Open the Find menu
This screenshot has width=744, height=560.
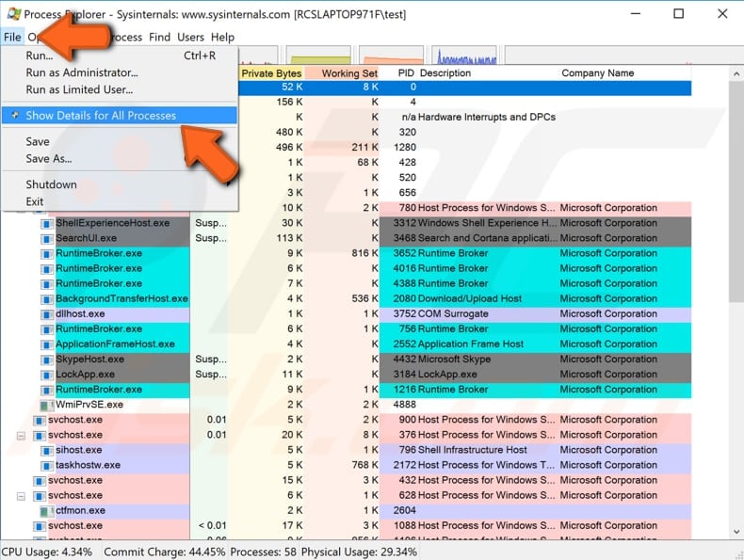coord(159,37)
